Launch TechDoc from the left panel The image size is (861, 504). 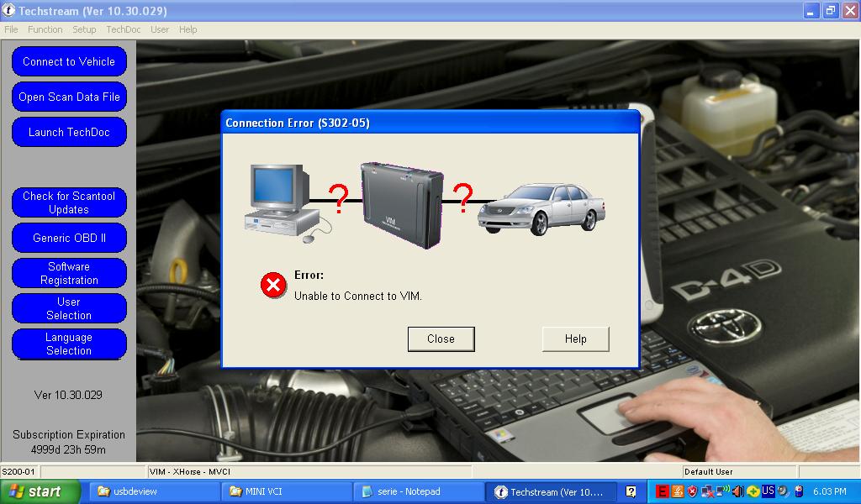69,132
